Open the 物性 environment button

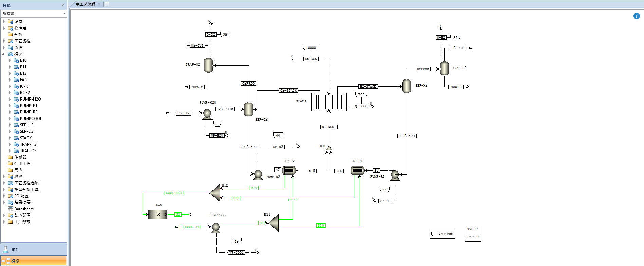pyautogui.click(x=34, y=249)
